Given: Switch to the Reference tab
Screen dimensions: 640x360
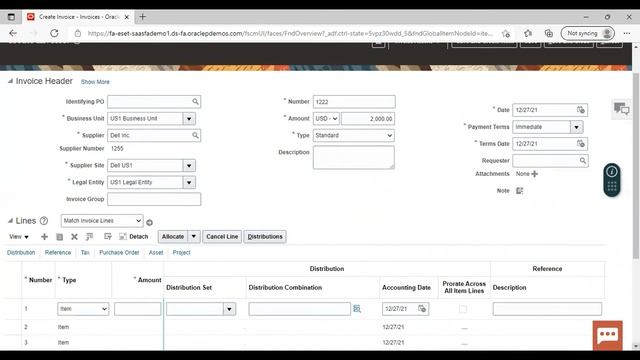Looking at the screenshot, I should pos(58,253).
